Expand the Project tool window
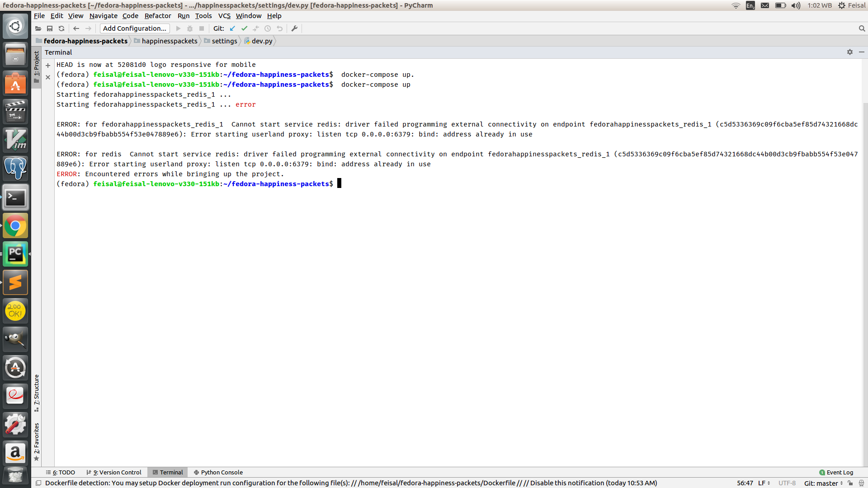Image resolution: width=868 pixels, height=488 pixels. (37, 67)
